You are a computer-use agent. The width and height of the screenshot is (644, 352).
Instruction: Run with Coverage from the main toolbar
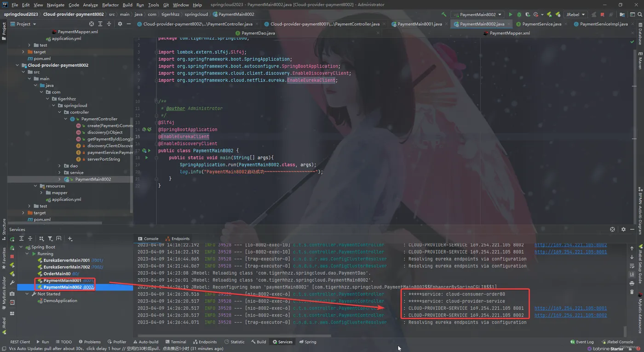[527, 14]
